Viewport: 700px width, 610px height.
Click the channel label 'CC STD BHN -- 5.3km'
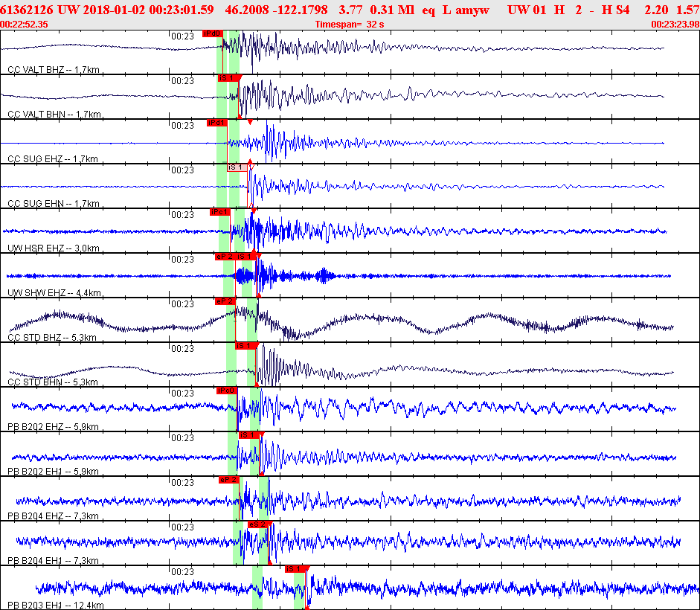point(53,382)
